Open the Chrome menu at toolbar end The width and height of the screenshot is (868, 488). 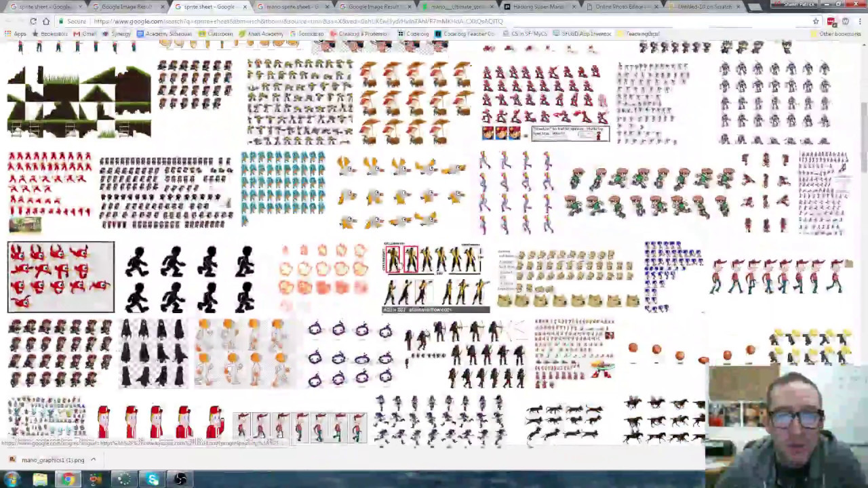(x=859, y=21)
